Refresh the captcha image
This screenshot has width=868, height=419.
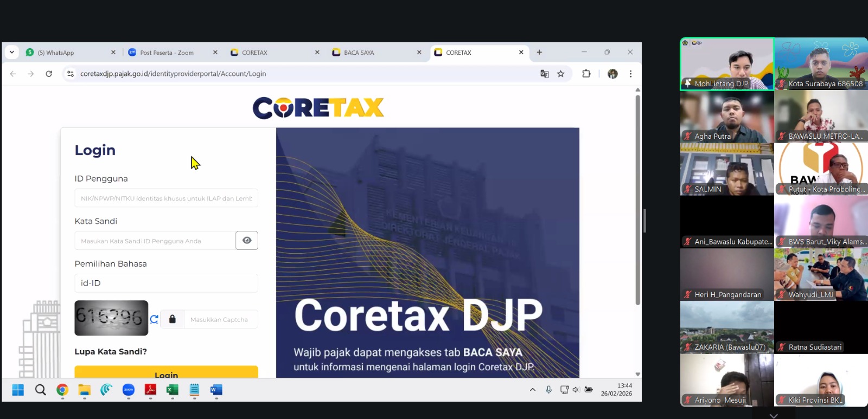(154, 319)
